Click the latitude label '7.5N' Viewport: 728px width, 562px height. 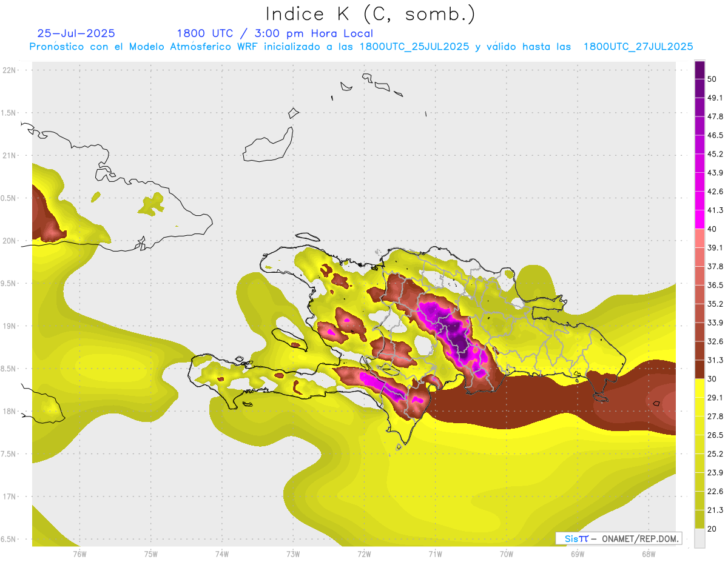click(9, 454)
